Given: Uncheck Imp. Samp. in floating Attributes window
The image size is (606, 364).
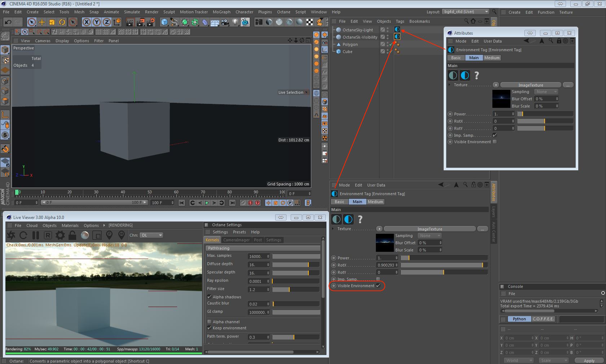Looking at the screenshot, I should (495, 135).
